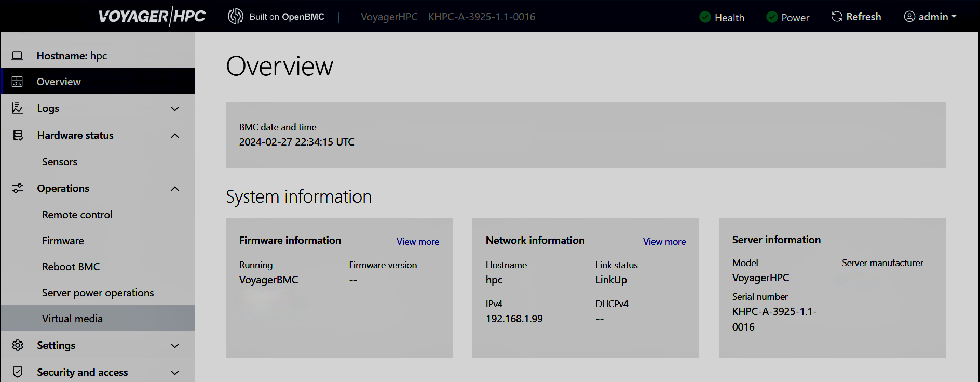Click the Refresh icon in header
The width and height of the screenshot is (980, 382).
tap(837, 17)
